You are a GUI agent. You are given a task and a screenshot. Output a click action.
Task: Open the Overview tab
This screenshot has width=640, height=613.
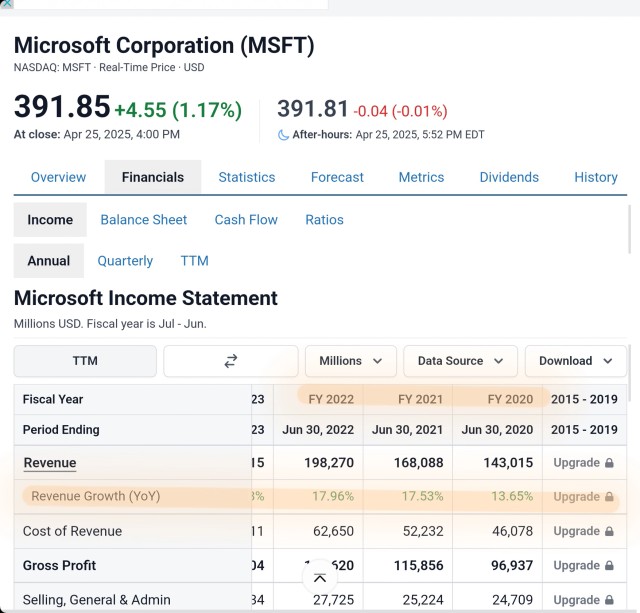(x=58, y=177)
